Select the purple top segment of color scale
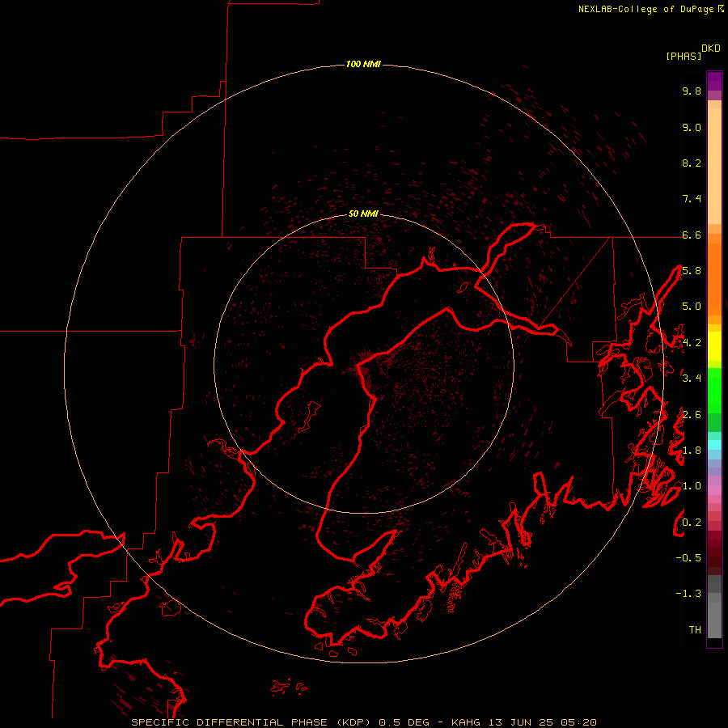Image resolution: width=728 pixels, height=728 pixels. [x=714, y=81]
